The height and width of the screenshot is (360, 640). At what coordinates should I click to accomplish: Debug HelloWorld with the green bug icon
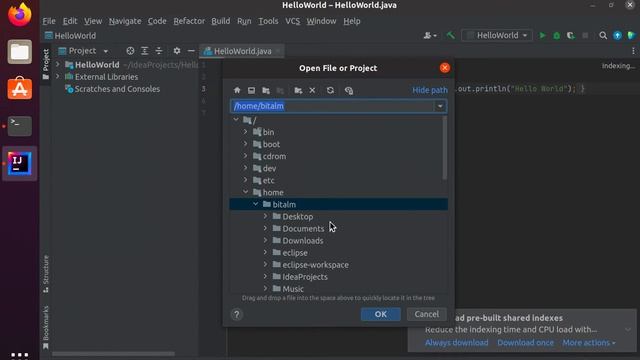(556, 36)
